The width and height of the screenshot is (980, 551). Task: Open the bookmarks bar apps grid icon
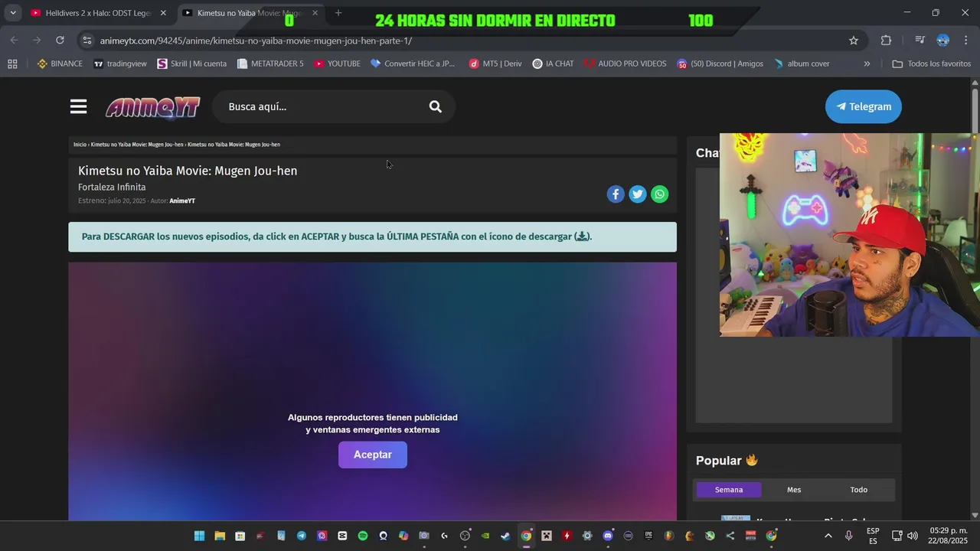click(x=12, y=64)
